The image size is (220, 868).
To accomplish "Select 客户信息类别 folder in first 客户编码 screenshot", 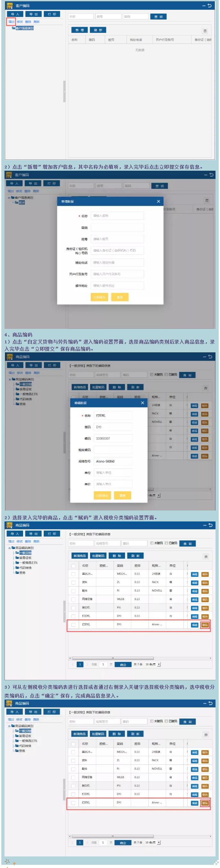I will coord(24,28).
